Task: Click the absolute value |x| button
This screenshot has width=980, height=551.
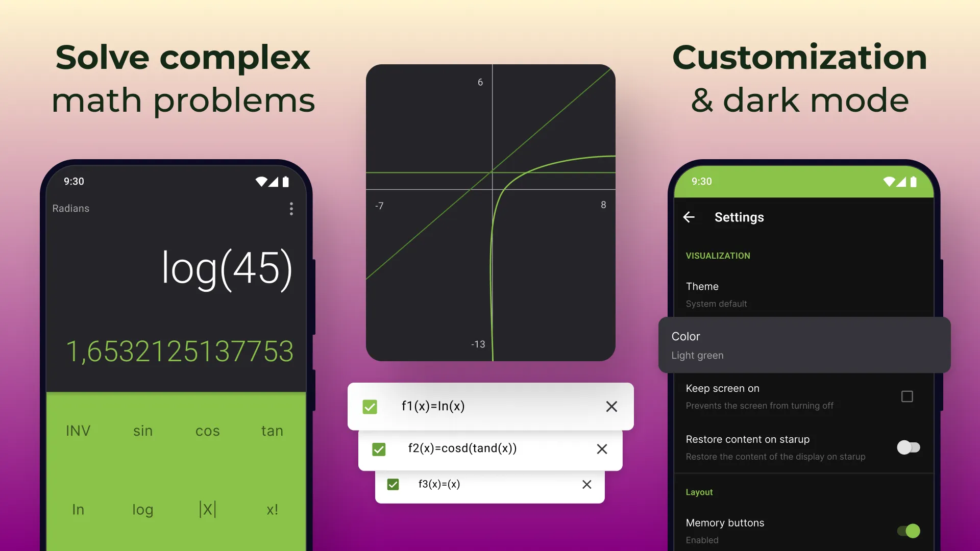Action: (x=208, y=509)
